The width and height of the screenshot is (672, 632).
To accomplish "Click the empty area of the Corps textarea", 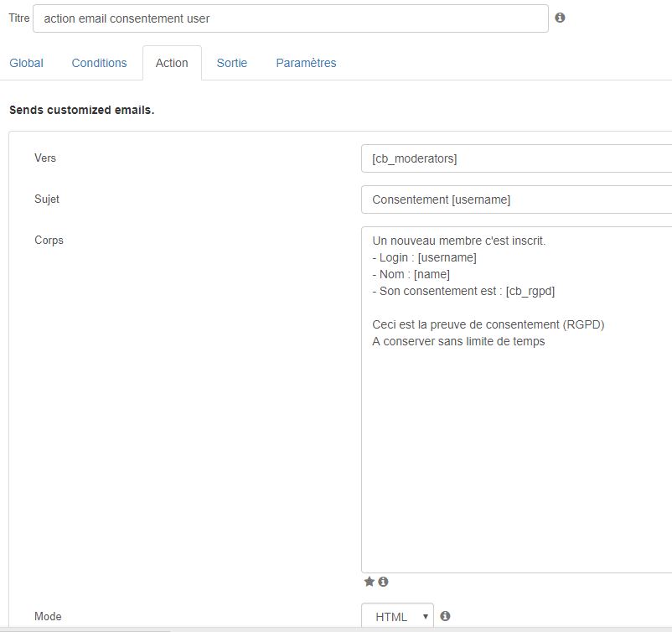I will pos(516,458).
